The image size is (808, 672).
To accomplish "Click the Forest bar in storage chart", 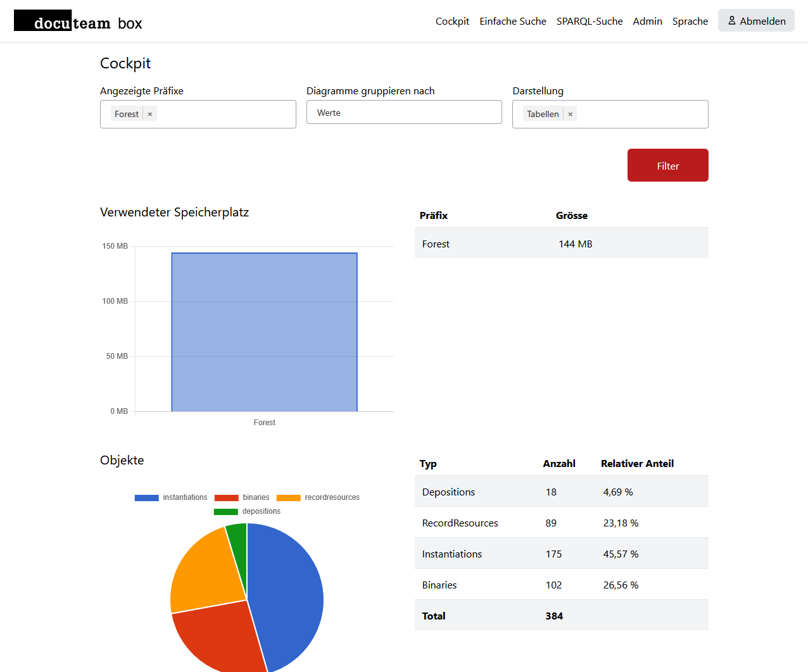I will click(264, 332).
